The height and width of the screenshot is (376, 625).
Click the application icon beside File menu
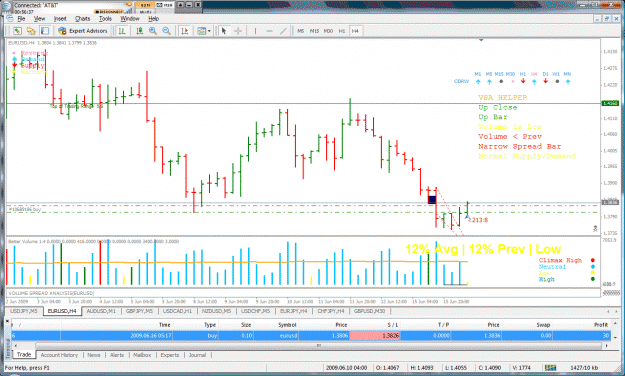pos(10,19)
